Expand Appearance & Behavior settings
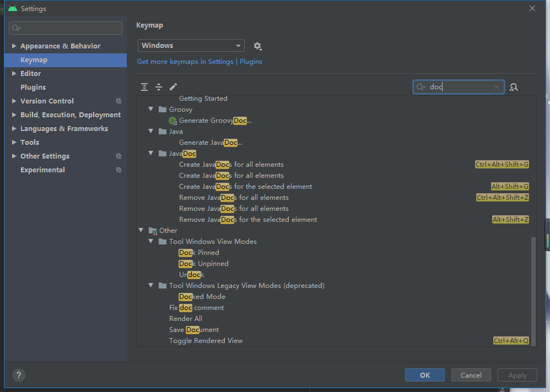This screenshot has height=392, width=550. coord(14,46)
